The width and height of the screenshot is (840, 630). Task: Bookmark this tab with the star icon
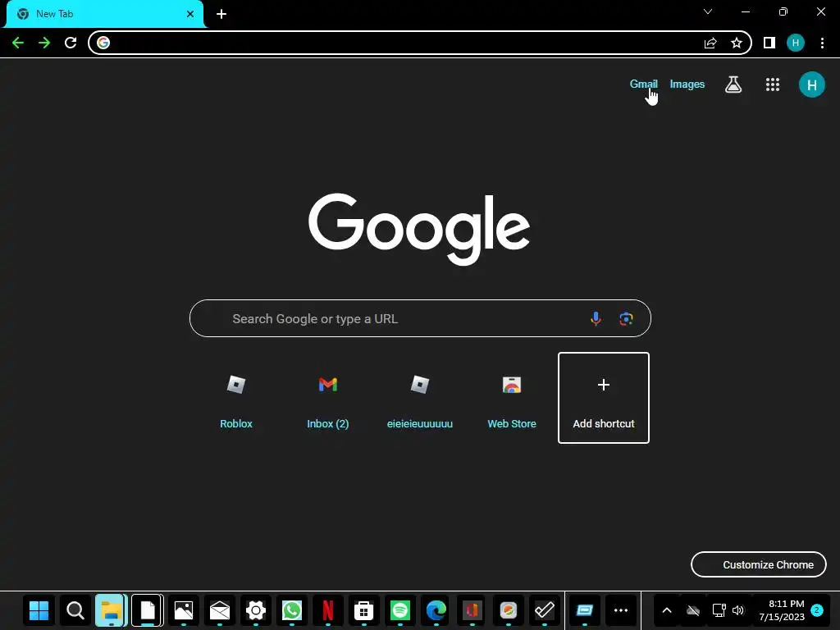(x=737, y=43)
